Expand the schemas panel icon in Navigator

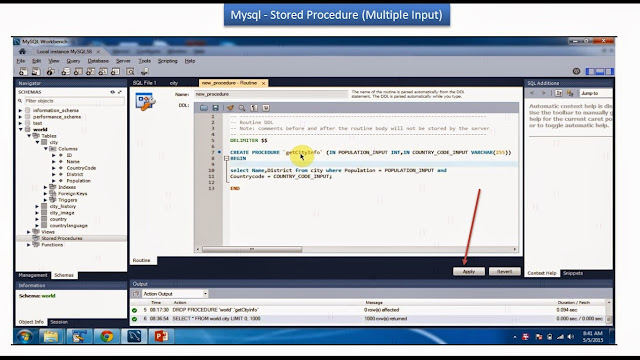coord(120,92)
